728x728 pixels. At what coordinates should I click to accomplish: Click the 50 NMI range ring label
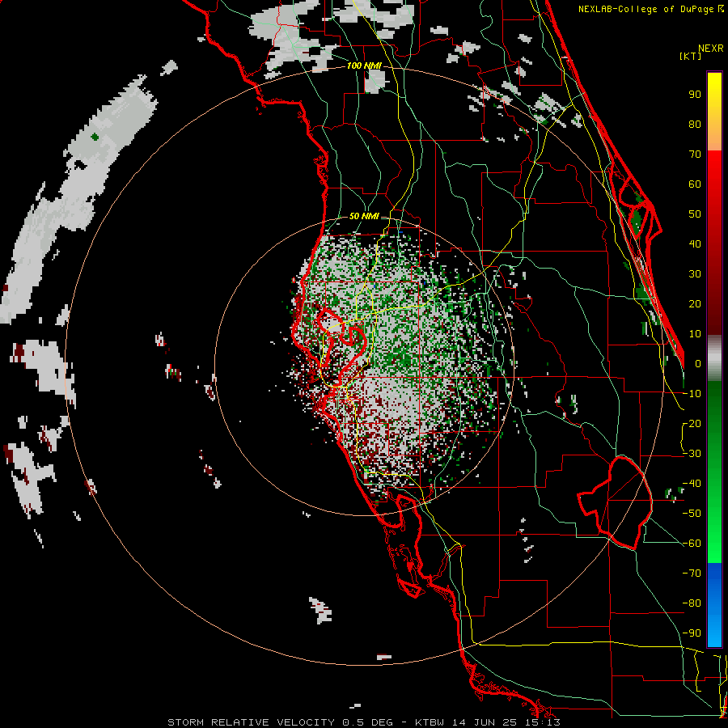(364, 216)
